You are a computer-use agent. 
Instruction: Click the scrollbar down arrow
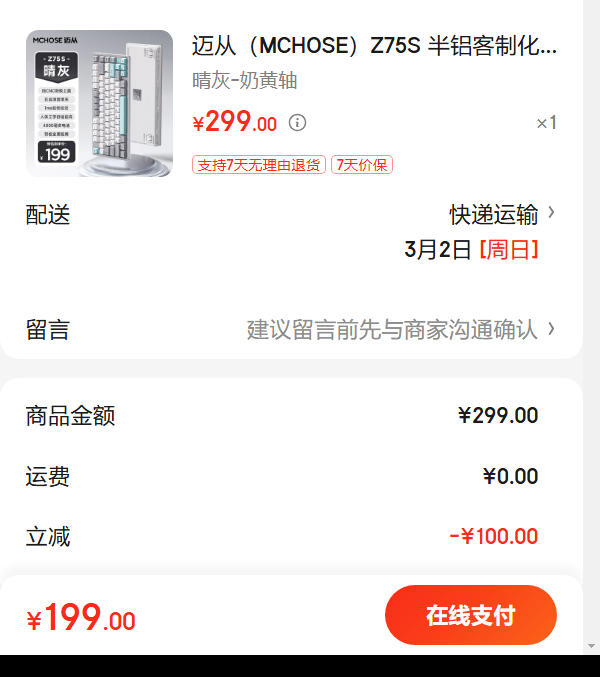tap(591, 646)
